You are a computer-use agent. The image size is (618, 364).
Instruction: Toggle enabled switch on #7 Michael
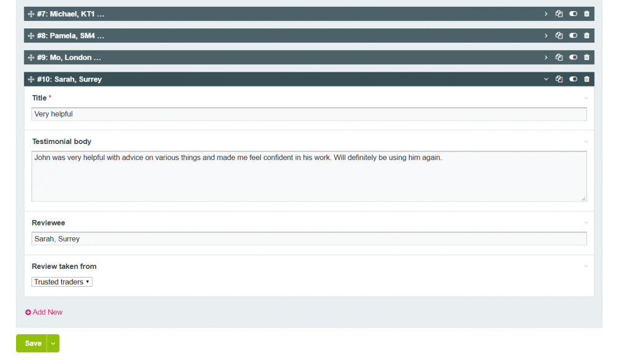[573, 14]
